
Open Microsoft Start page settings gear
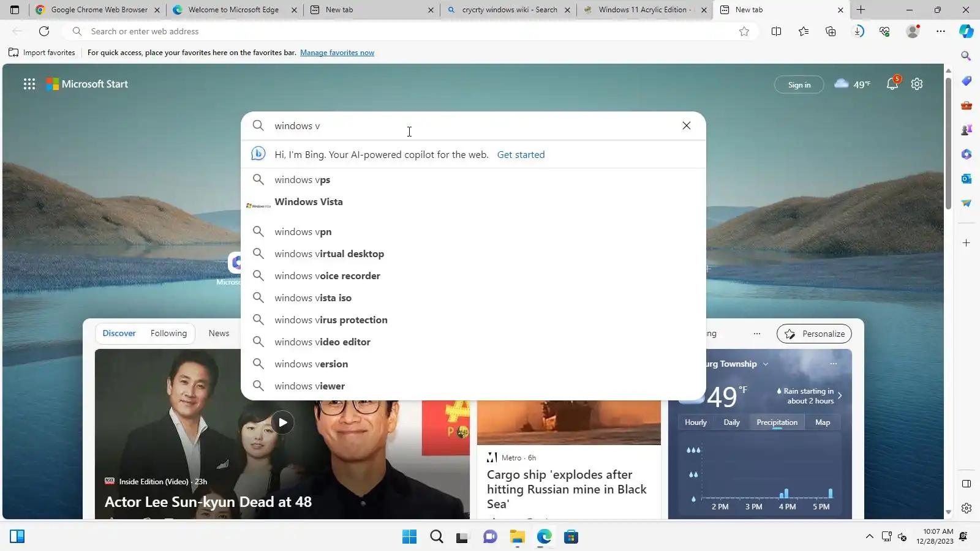tap(917, 84)
